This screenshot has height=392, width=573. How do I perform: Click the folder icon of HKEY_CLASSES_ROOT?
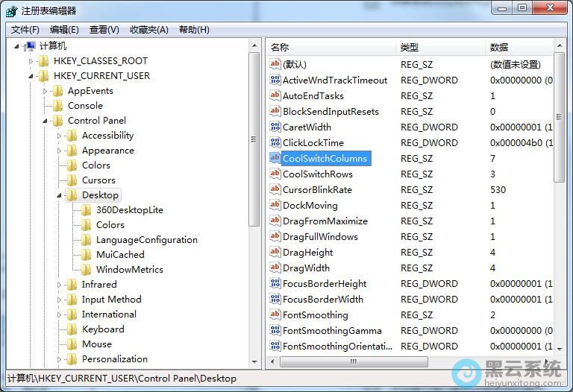(43, 61)
